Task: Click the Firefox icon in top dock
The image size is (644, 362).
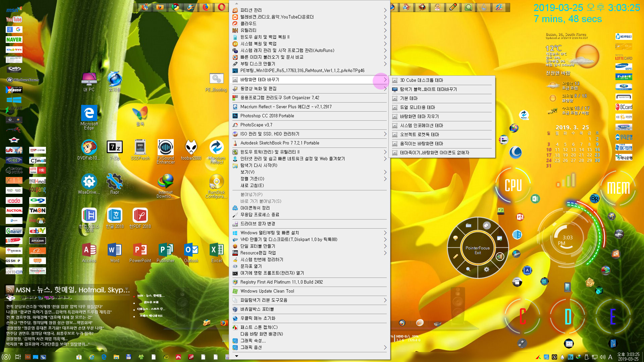Action: [206, 7]
